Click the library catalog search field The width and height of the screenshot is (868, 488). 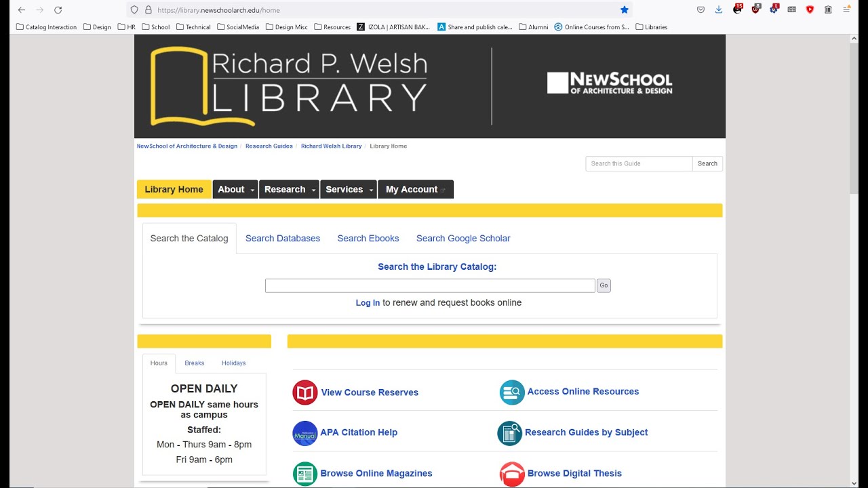point(430,285)
